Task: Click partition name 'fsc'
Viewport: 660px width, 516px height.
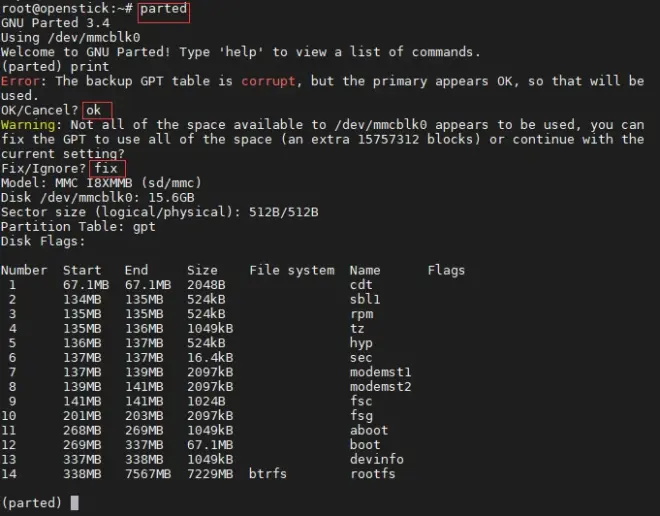Action: click(361, 401)
